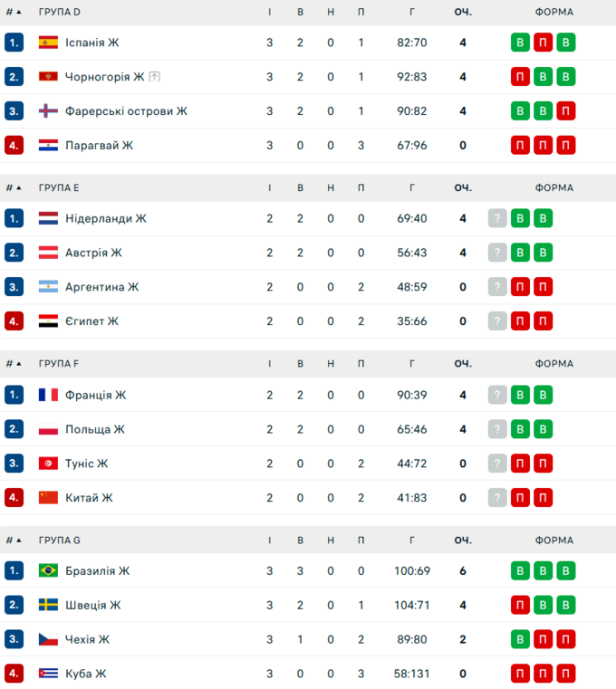This screenshot has width=616, height=689.
Task: Click the live icon beside Чорногорія Ж
Action: point(155,77)
